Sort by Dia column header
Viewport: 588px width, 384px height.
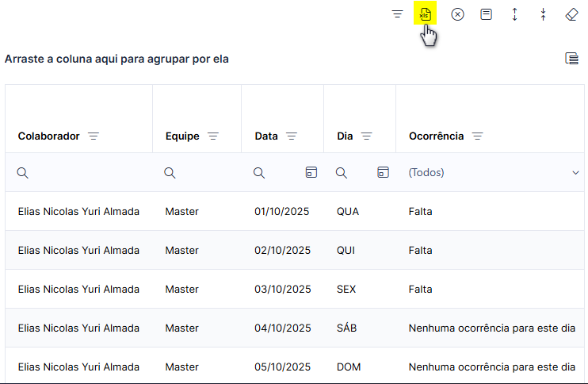345,136
